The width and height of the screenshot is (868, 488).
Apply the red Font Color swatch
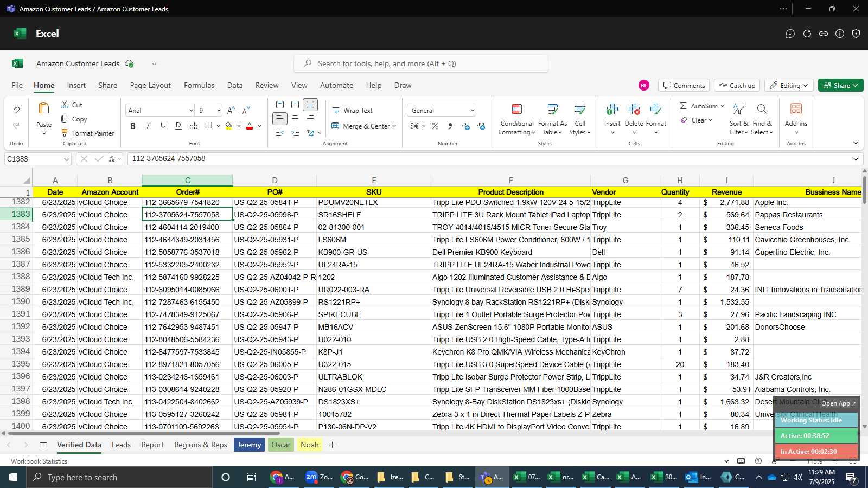(x=250, y=126)
